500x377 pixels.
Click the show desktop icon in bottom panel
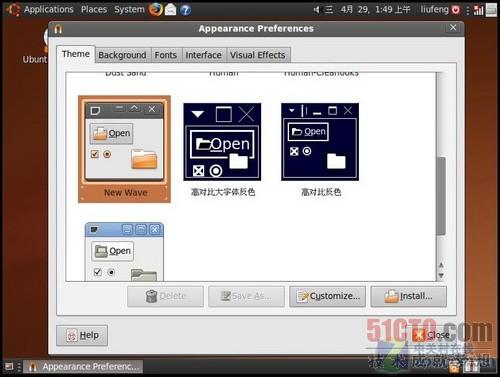[x=9, y=367]
